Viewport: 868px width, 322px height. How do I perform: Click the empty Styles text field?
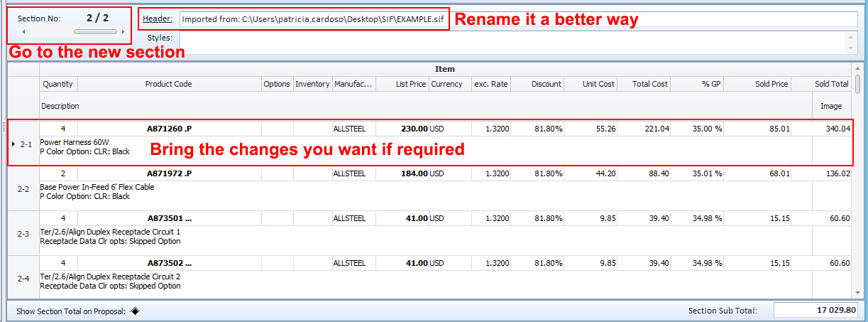click(511, 42)
